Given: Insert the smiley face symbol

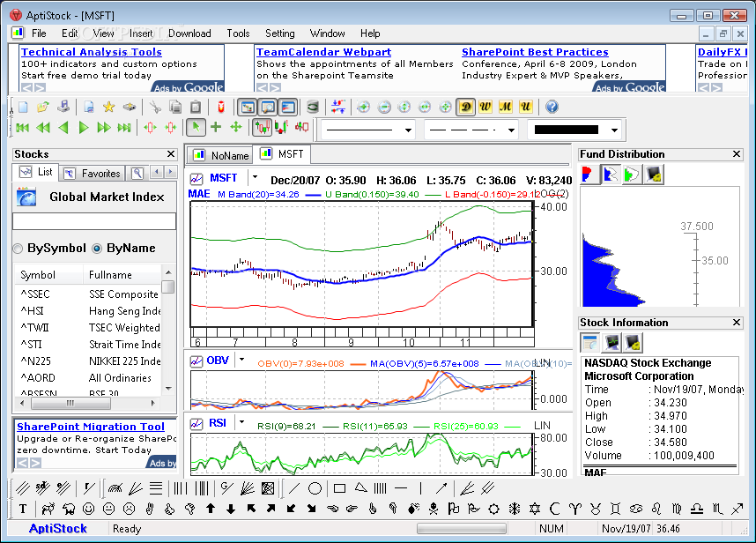Looking at the screenshot, I should click(88, 509).
